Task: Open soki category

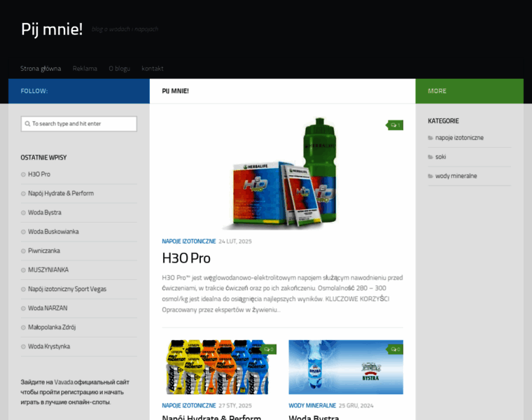Action: click(x=440, y=157)
